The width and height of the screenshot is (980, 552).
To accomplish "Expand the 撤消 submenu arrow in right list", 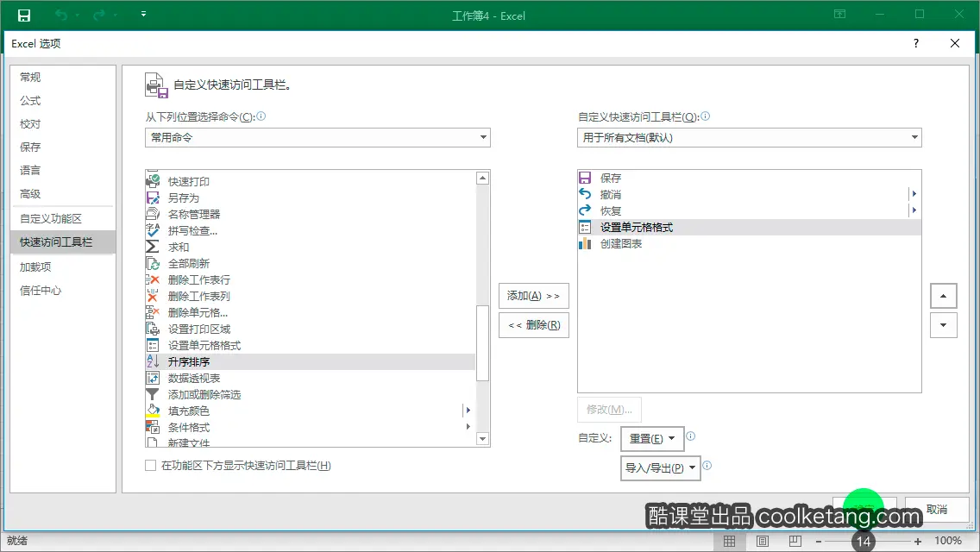I will click(x=914, y=194).
